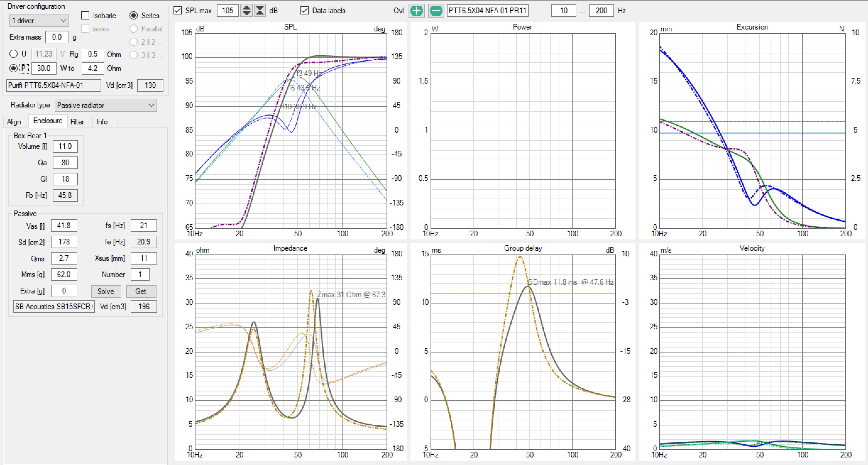Screen dimensions: 868x465
Task: Click the Xsus [mm] field 11
Action: (x=144, y=259)
